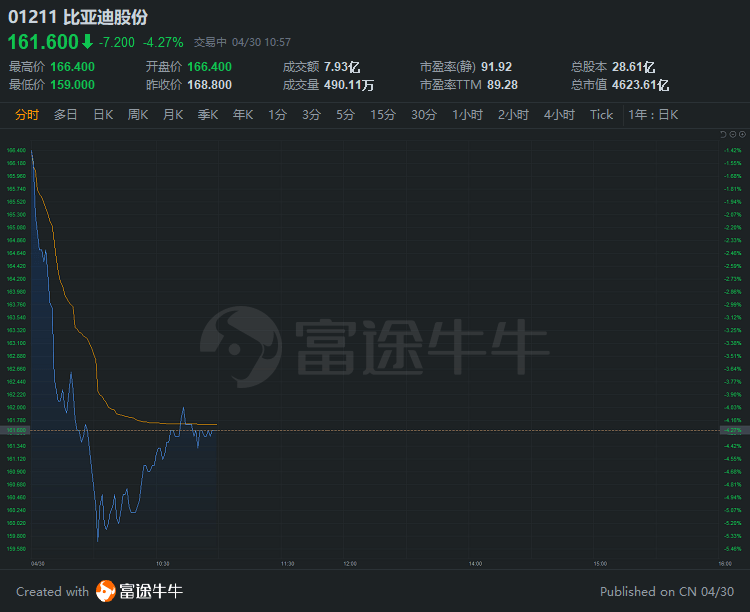Click the 11:30 time axis label
The height and width of the screenshot is (612, 750).
click(x=287, y=564)
